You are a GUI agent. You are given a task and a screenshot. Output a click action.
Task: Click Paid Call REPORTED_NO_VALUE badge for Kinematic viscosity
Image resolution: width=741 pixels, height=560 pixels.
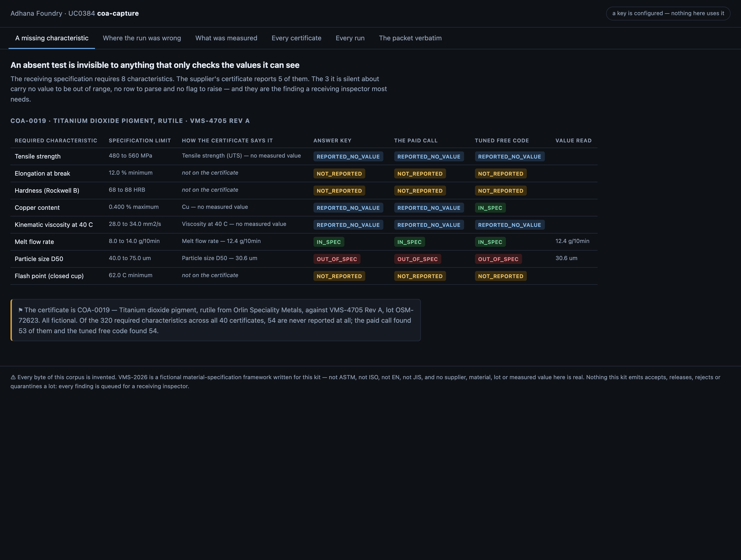(429, 225)
